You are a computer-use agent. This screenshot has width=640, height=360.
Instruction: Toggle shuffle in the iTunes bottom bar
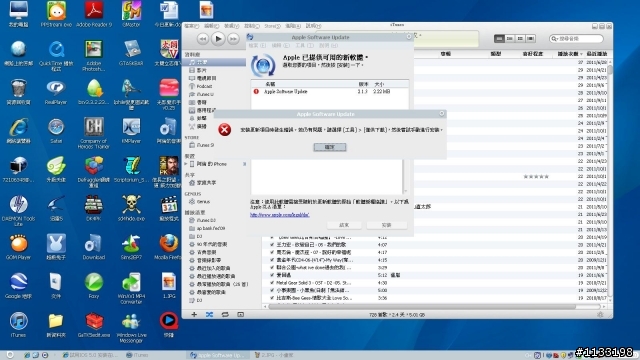click(x=209, y=314)
